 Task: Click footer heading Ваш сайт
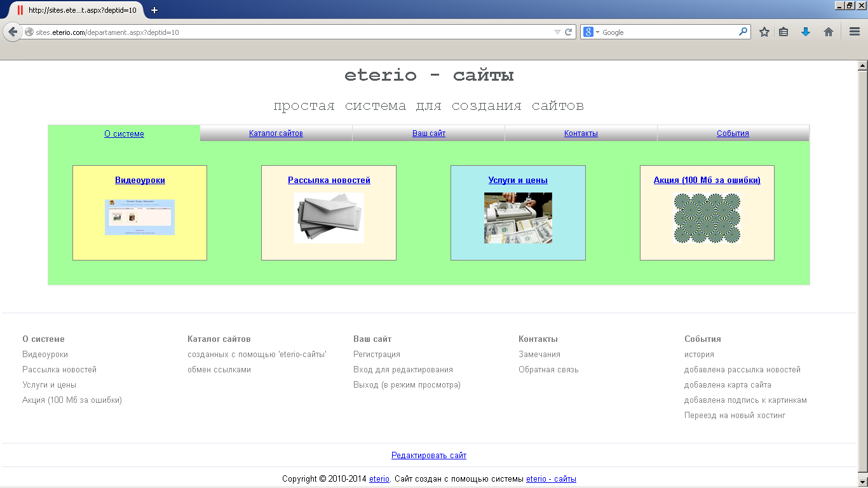pyautogui.click(x=372, y=339)
